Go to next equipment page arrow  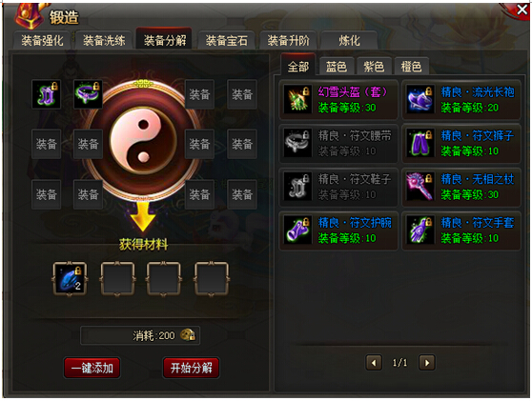pyautogui.click(x=427, y=363)
